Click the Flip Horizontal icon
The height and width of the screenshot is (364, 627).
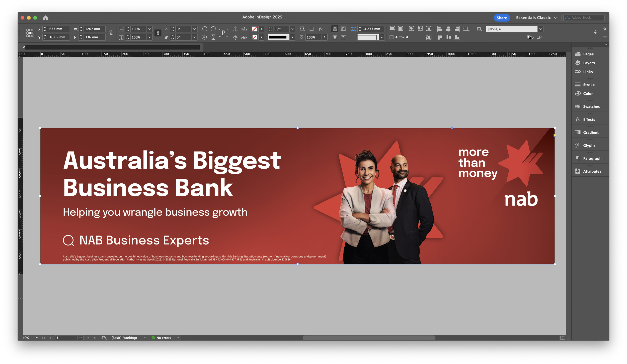[205, 37]
